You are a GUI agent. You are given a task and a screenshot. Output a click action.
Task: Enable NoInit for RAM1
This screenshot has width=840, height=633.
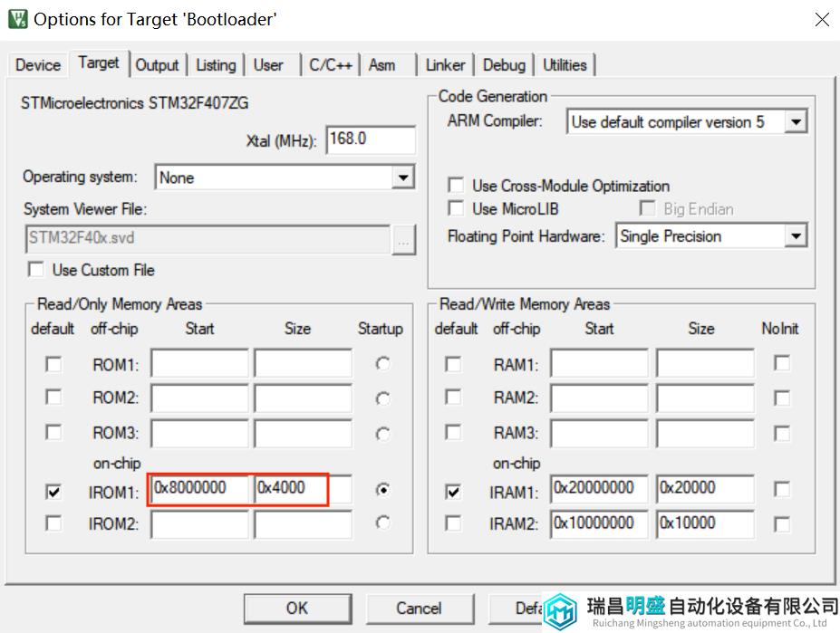pyautogui.click(x=782, y=363)
